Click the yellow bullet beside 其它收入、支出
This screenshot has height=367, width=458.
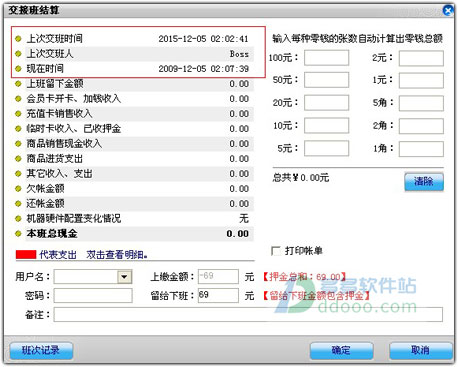click(x=18, y=174)
